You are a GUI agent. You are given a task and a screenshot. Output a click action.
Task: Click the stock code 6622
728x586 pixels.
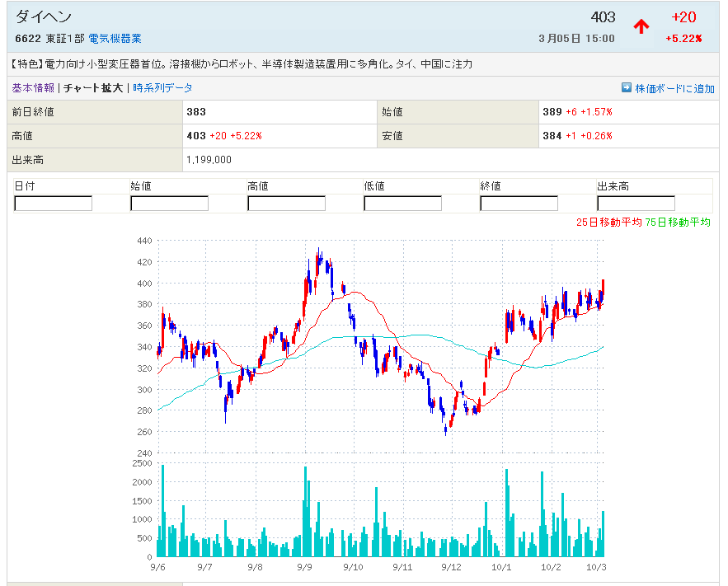click(27, 39)
